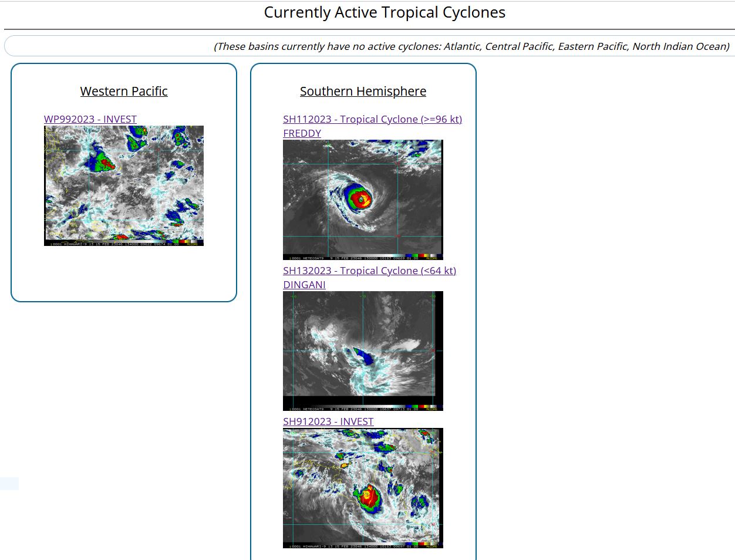Open the SH112023 Tropical Cyclone (>=96 kt) link
Image resolution: width=735 pixels, height=560 pixels.
click(372, 119)
